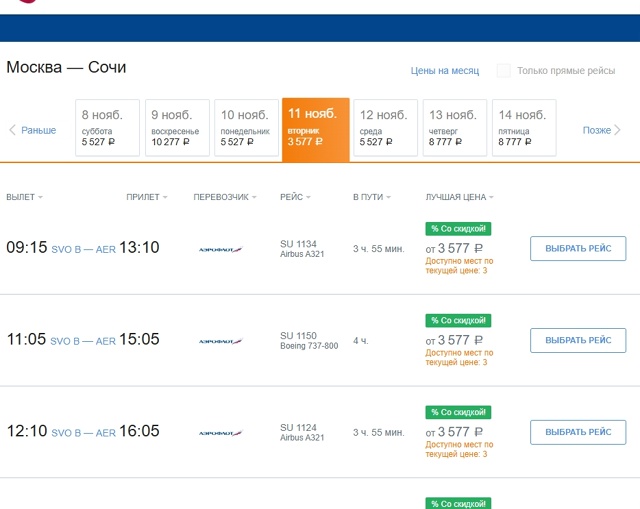This screenshot has width=640, height=509.
Task: Click Aeroflot logo on 09:15 flight row
Action: click(x=220, y=249)
